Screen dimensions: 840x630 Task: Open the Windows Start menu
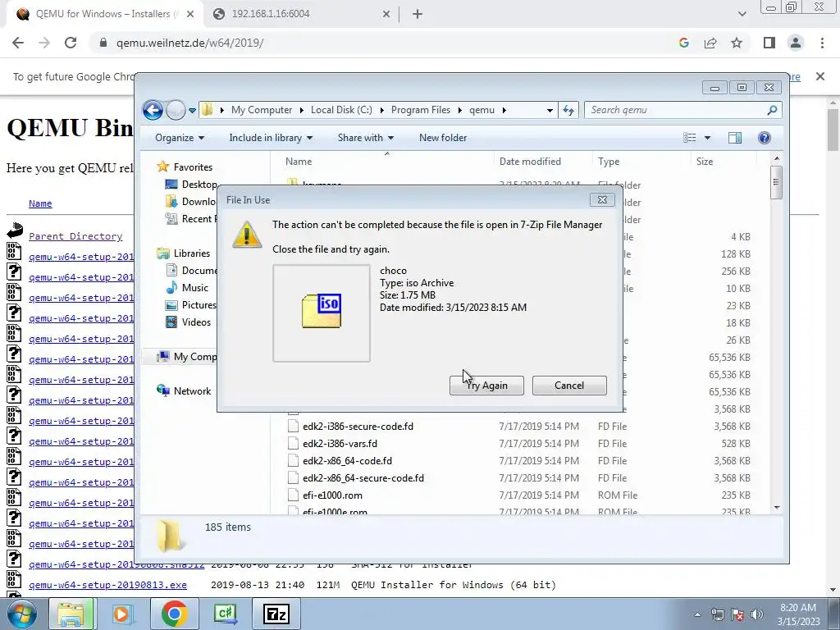(x=21, y=614)
